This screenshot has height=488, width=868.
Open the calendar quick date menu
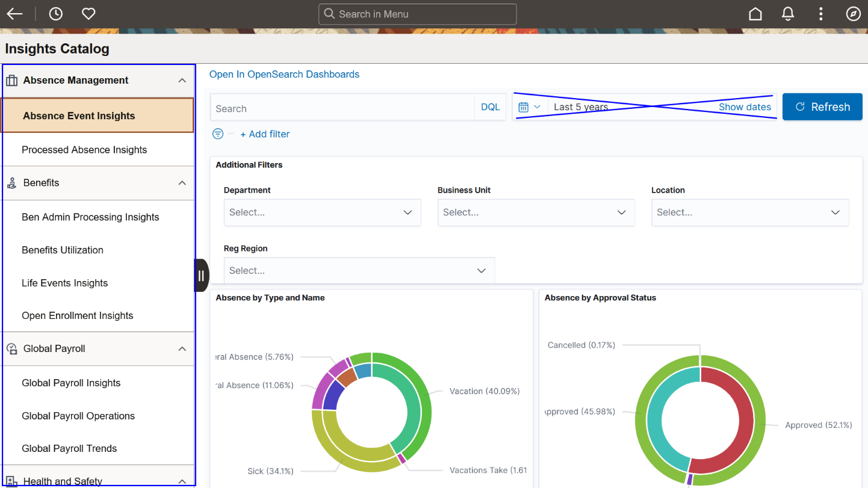click(530, 107)
